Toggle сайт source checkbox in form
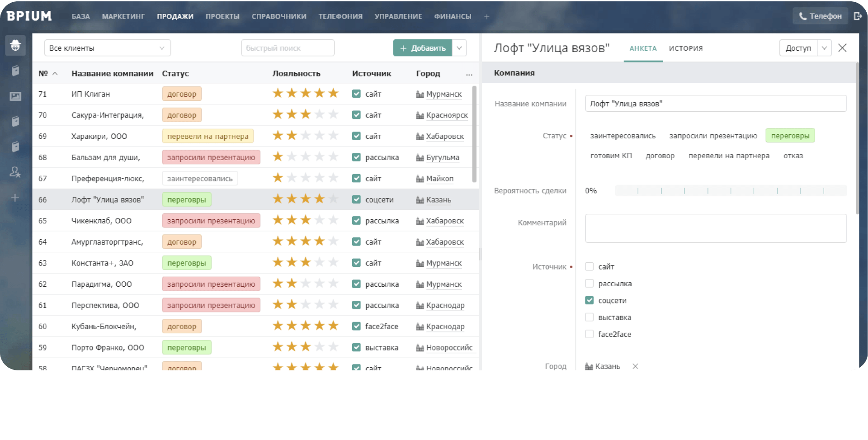868x440 pixels. [589, 266]
